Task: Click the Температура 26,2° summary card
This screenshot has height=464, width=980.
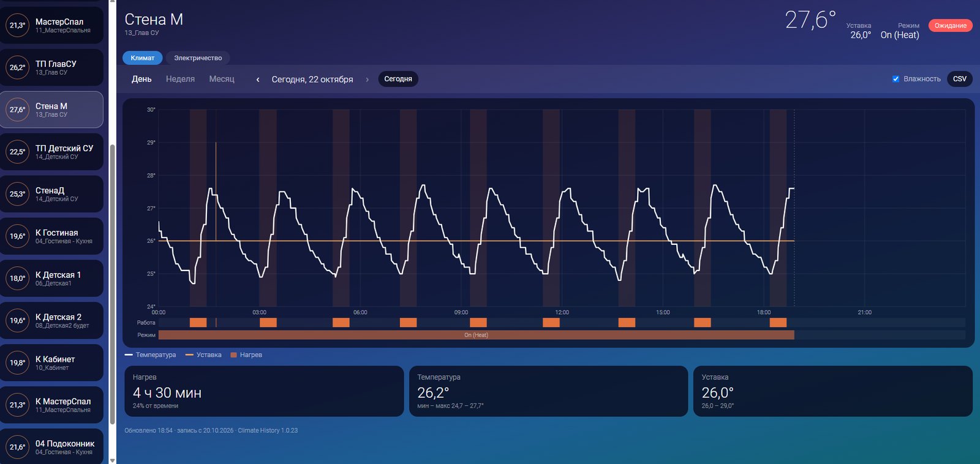Action: coord(548,391)
